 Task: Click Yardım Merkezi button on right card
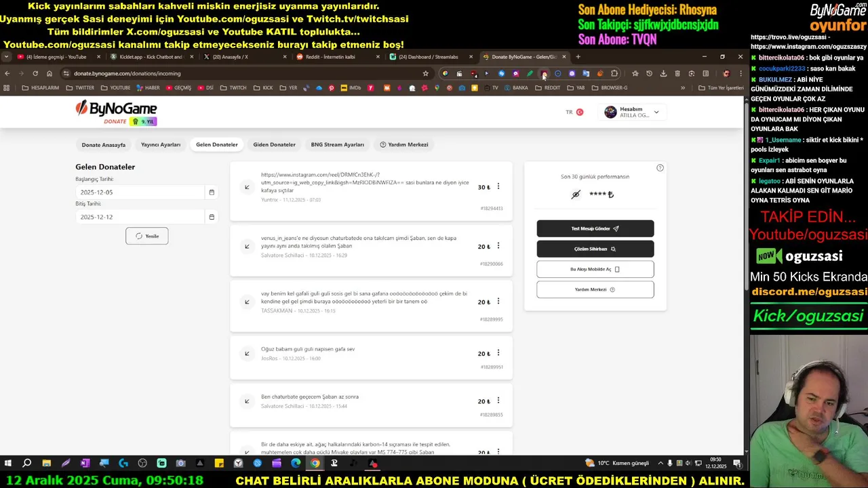pyautogui.click(x=595, y=289)
